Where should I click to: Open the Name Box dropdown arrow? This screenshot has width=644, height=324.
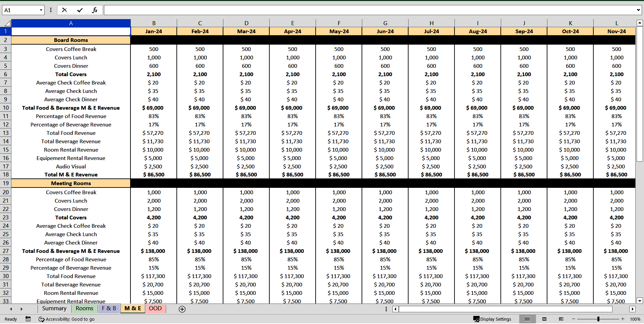[x=41, y=10]
